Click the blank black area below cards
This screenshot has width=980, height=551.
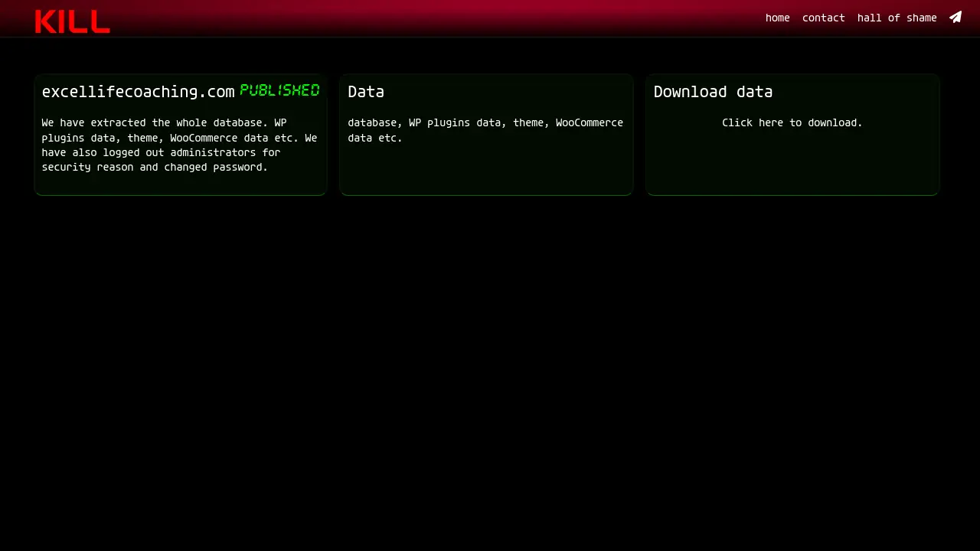click(490, 367)
